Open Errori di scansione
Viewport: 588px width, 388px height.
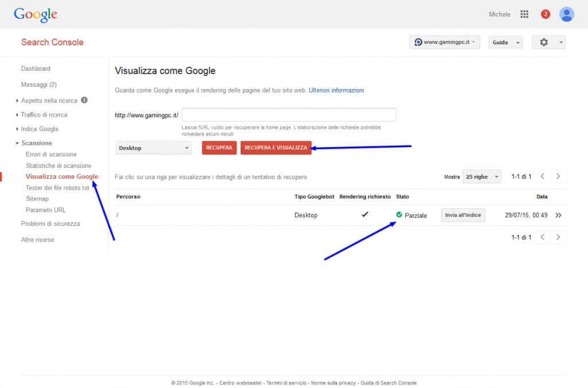51,154
